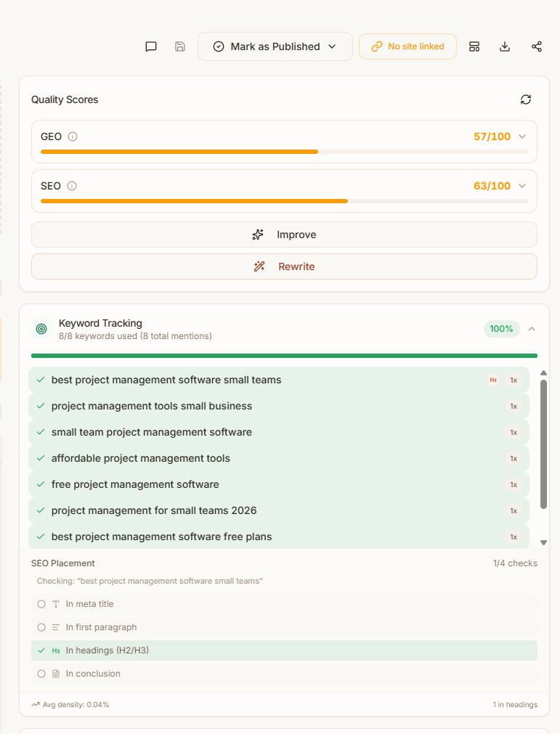Image resolution: width=560 pixels, height=734 pixels.
Task: Toggle the 'In conclusion' placement check
Action: (41, 673)
